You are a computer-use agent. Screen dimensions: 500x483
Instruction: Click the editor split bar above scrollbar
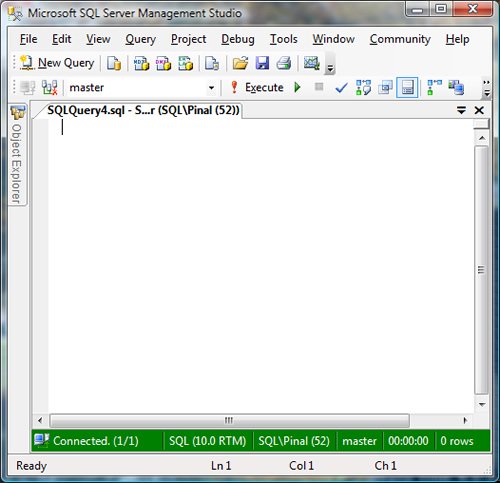(x=482, y=124)
